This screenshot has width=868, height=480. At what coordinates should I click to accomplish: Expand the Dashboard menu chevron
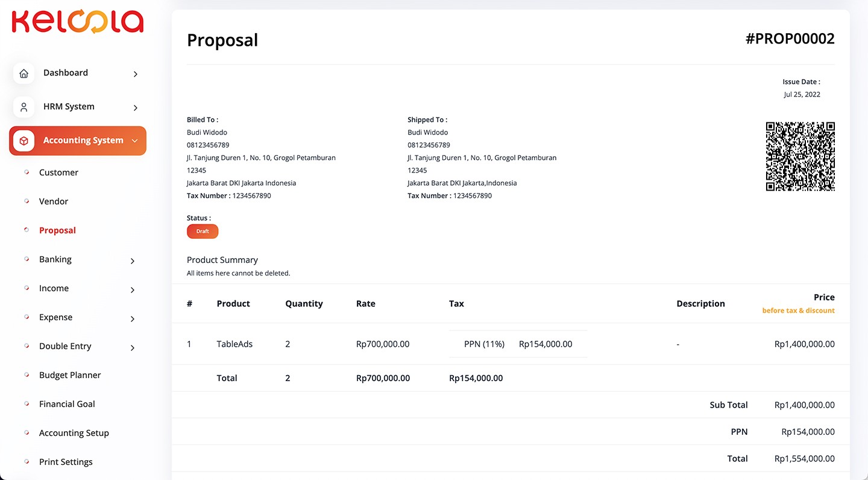[x=136, y=74]
